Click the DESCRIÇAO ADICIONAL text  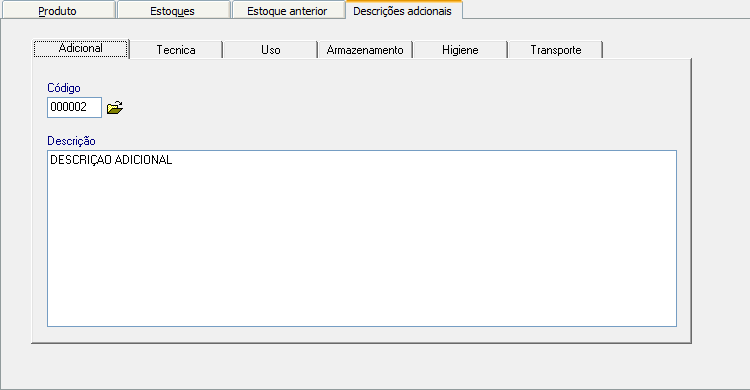point(111,160)
